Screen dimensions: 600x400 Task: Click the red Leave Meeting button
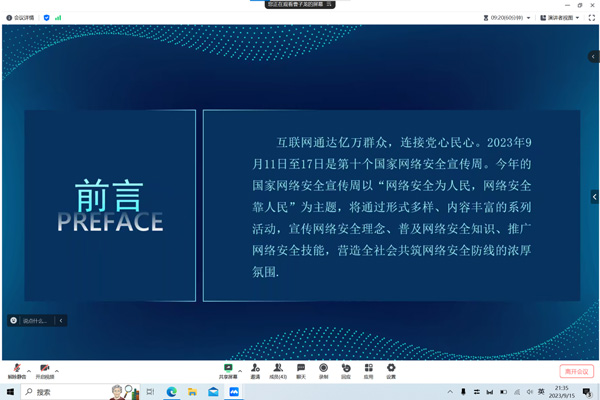(x=575, y=371)
